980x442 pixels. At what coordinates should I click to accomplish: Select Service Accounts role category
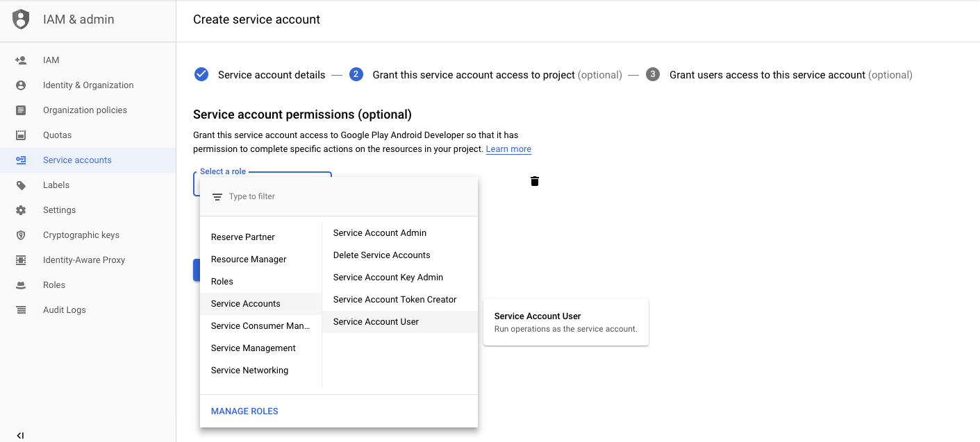click(x=261, y=304)
